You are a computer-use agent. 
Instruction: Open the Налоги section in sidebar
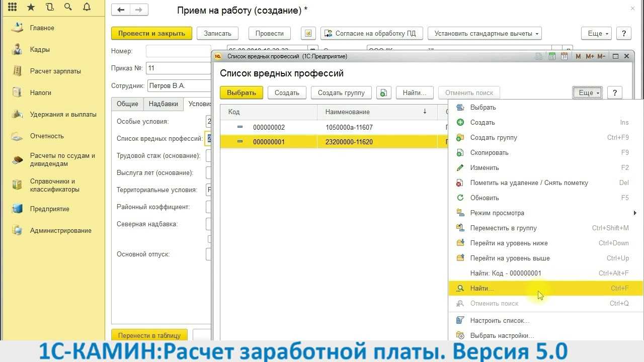pyautogui.click(x=41, y=93)
